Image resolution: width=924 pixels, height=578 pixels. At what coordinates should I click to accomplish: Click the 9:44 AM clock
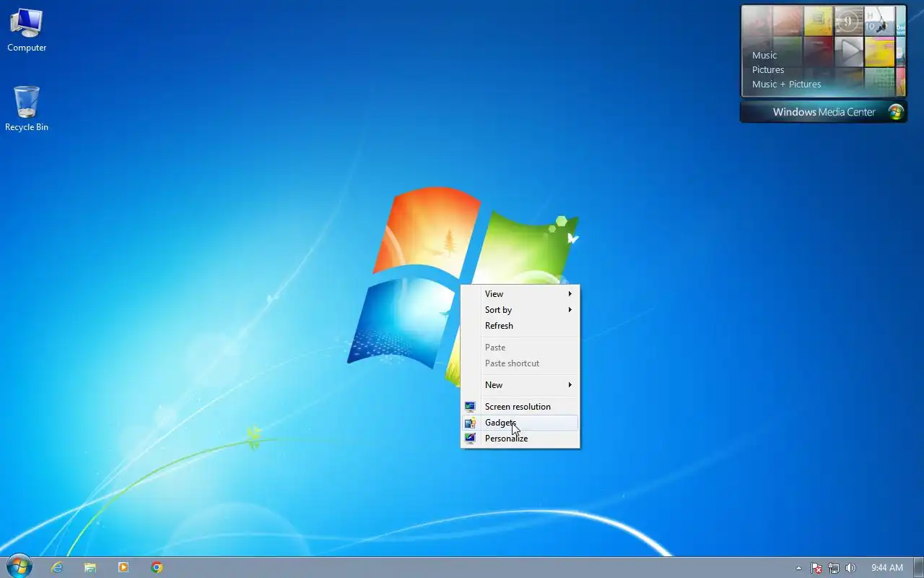[x=887, y=568]
